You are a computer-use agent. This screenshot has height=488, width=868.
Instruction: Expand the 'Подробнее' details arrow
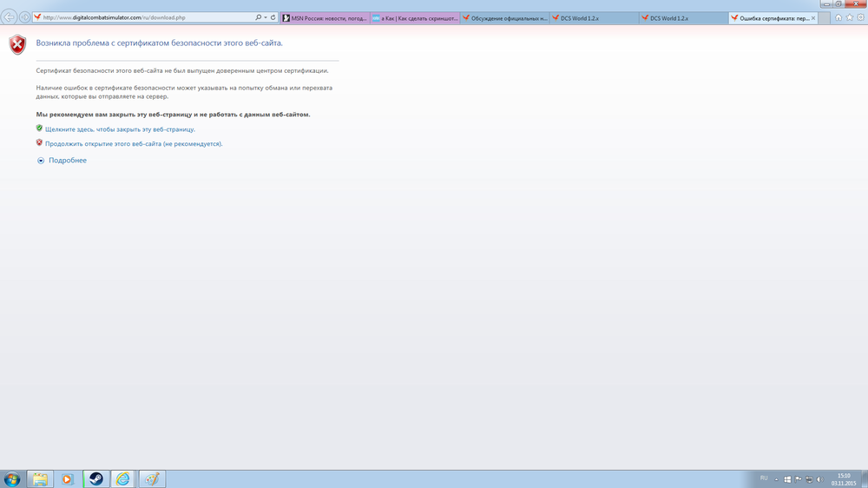(x=41, y=161)
